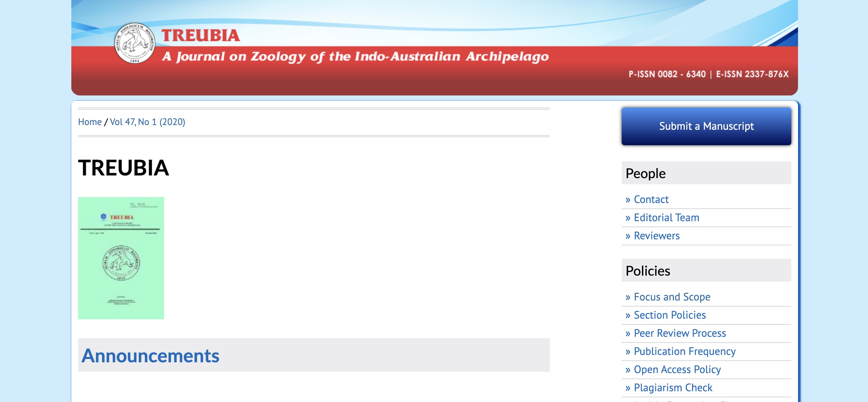This screenshot has height=402, width=868.
Task: Click the Museum Zoologicum logo emblem
Action: [x=135, y=43]
